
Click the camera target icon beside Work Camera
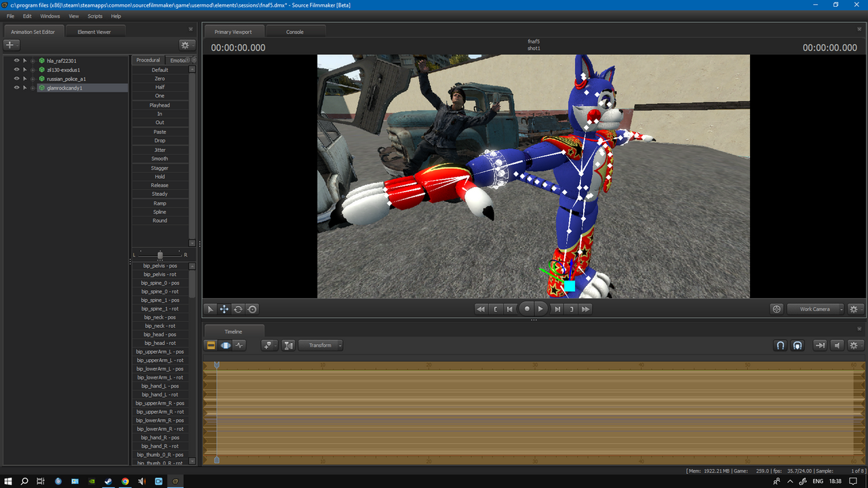click(x=777, y=309)
